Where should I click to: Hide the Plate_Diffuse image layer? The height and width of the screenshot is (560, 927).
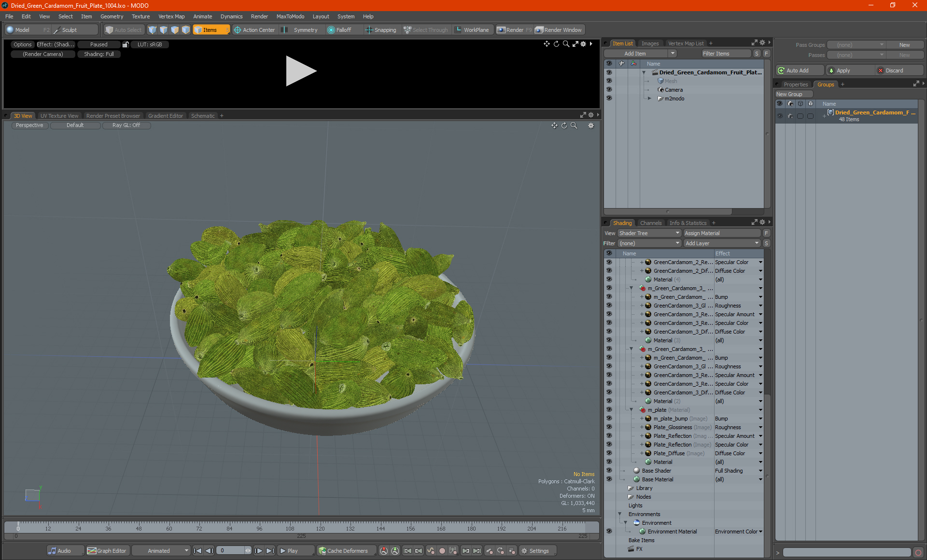(x=609, y=453)
